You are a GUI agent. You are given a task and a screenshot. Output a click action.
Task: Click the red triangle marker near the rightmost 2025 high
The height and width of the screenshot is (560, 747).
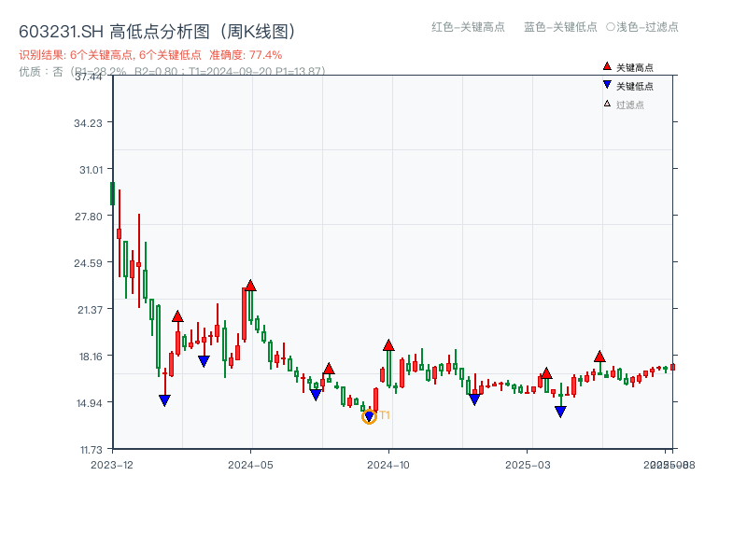coord(599,357)
